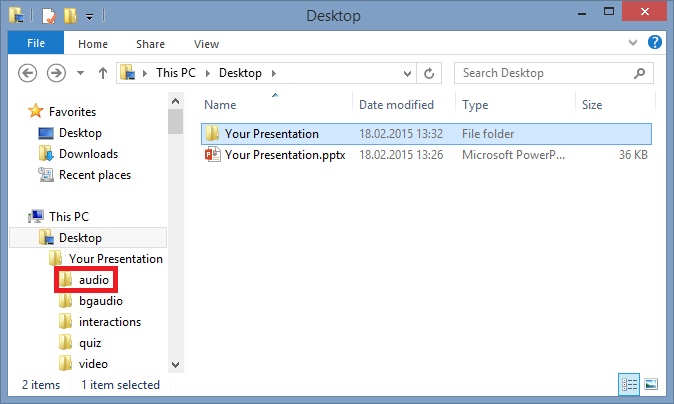
Task: Customize Quick Access Toolbar dropdown
Action: coord(89,17)
